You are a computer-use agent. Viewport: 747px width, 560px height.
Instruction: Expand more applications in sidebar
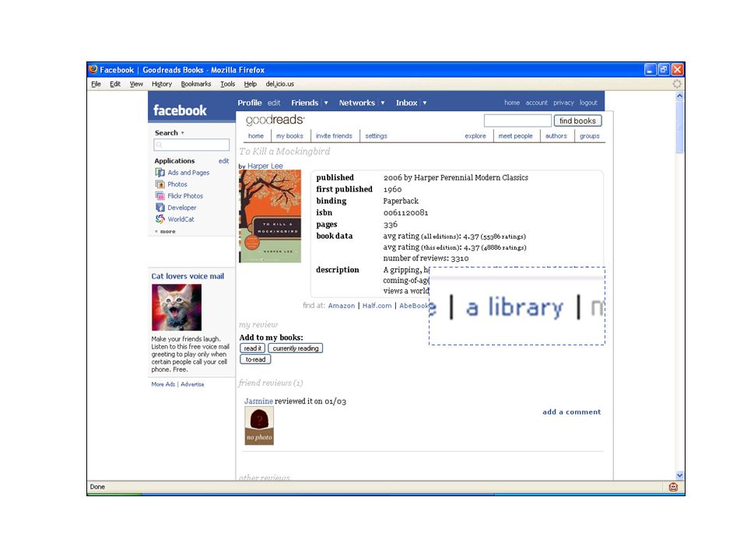[x=165, y=232]
